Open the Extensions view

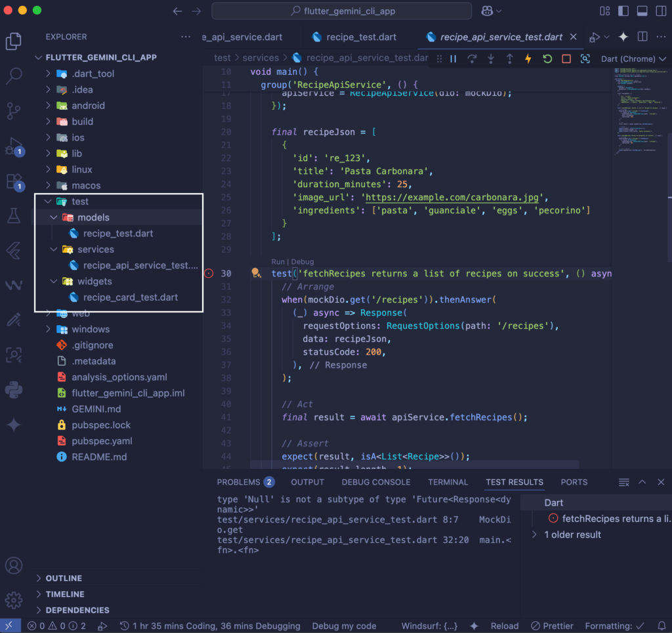14,182
